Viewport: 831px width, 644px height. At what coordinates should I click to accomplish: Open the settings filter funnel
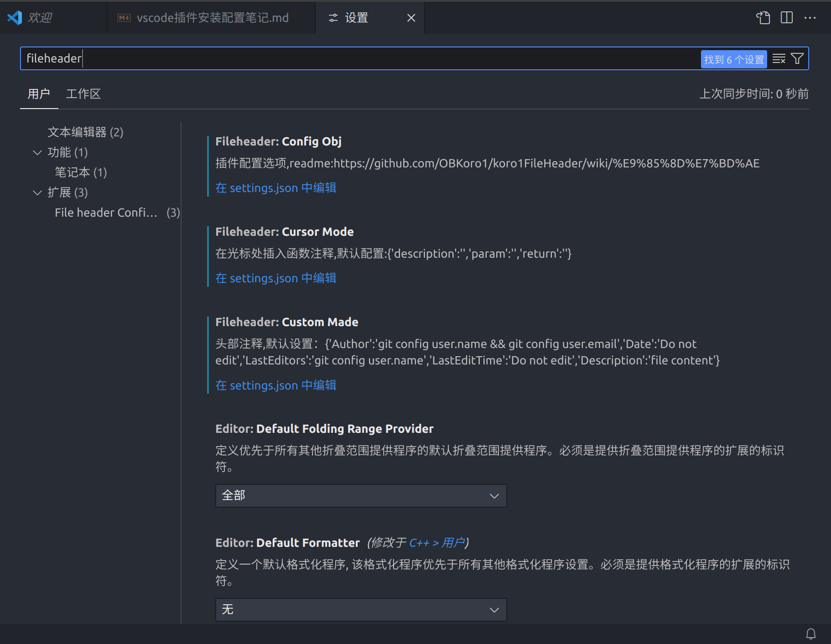point(797,59)
